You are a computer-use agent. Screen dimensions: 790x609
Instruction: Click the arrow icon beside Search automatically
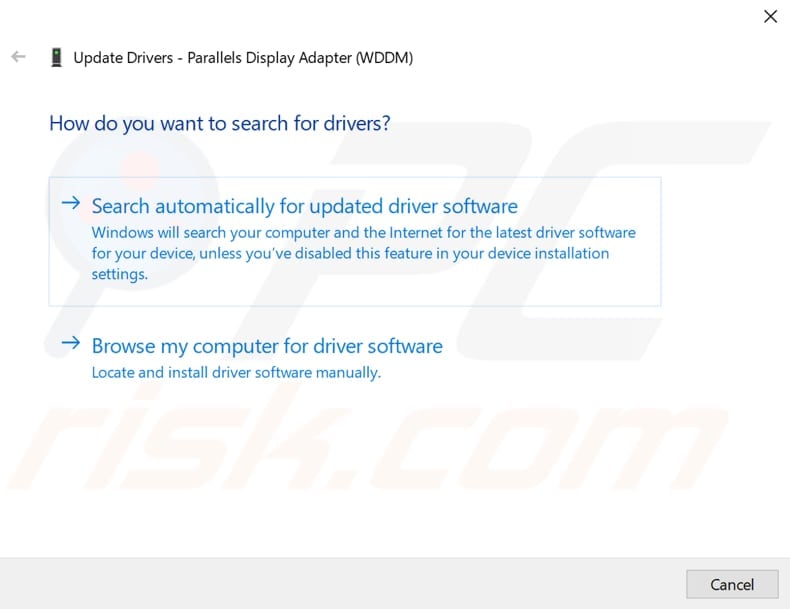(x=70, y=203)
